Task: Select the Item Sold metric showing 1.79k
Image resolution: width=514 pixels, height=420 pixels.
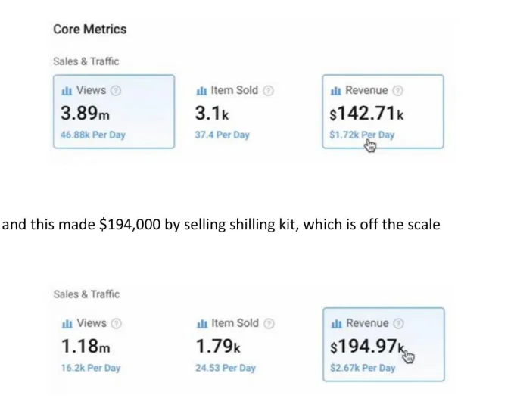Action: (248, 344)
